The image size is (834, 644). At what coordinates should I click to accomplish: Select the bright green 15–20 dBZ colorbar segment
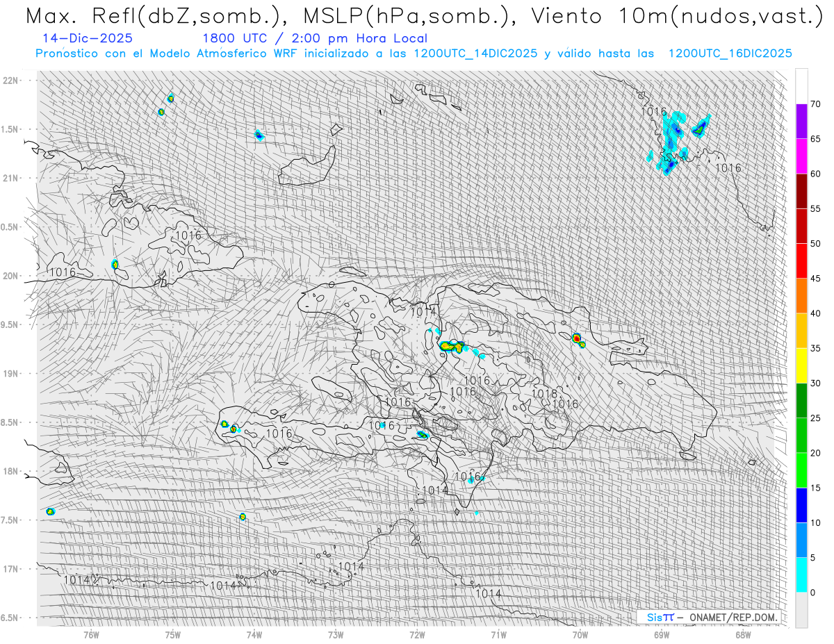tap(801, 470)
